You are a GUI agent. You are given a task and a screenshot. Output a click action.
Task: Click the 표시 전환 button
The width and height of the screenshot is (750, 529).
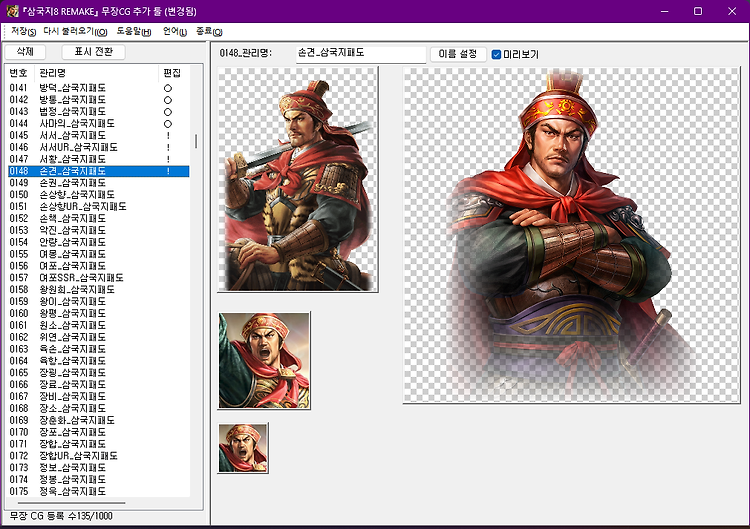coord(94,52)
